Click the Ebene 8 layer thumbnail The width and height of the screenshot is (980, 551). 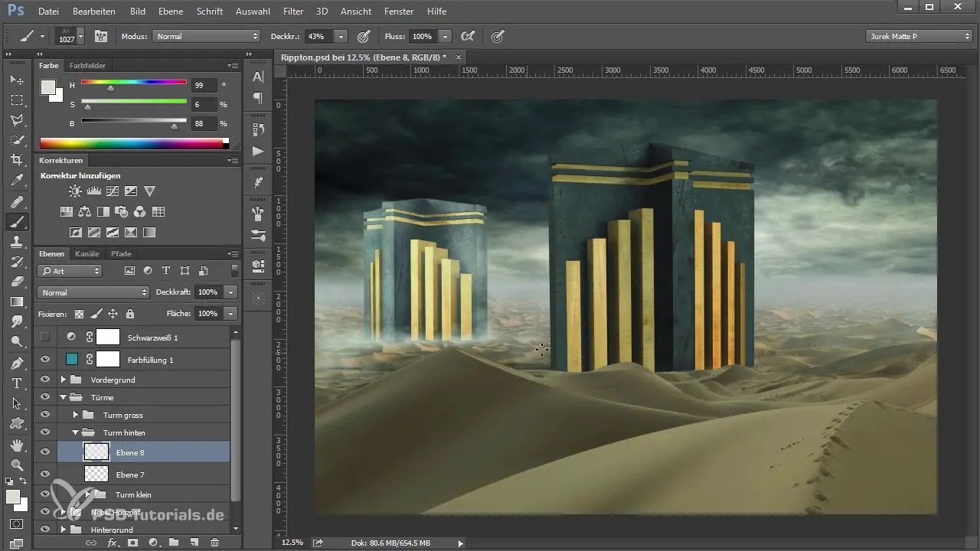coord(96,452)
